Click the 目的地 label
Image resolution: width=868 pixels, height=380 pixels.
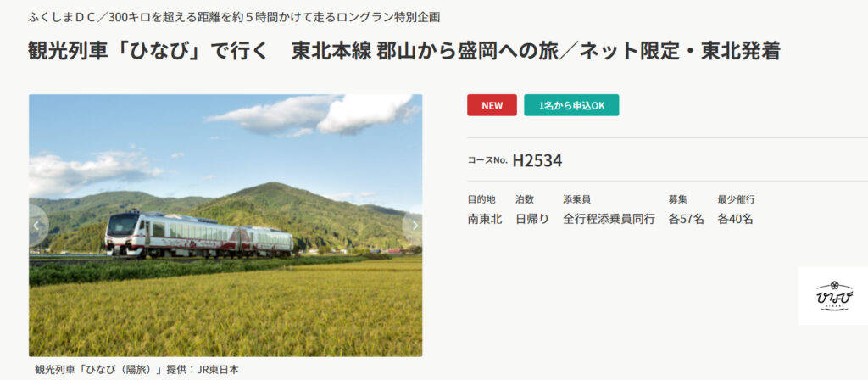481,199
